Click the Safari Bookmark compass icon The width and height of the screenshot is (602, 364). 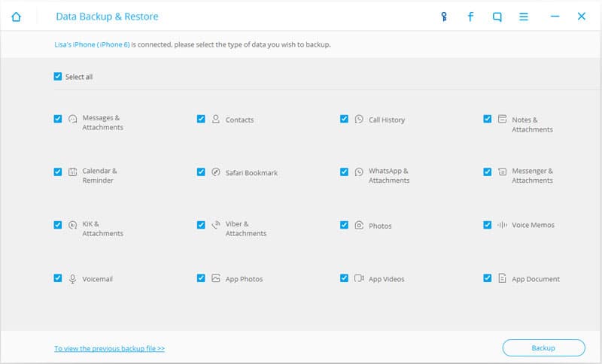pyautogui.click(x=216, y=171)
